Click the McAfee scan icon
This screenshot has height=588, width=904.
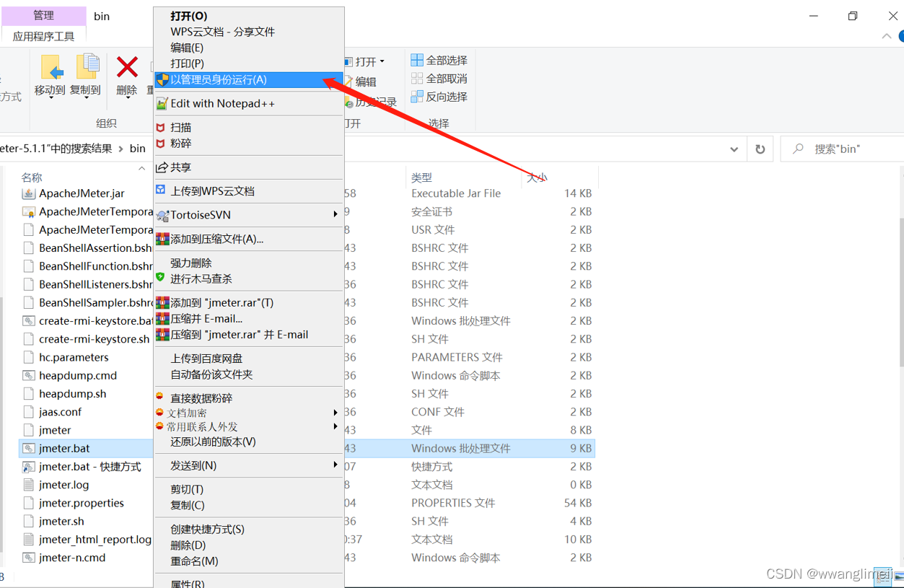click(x=161, y=127)
